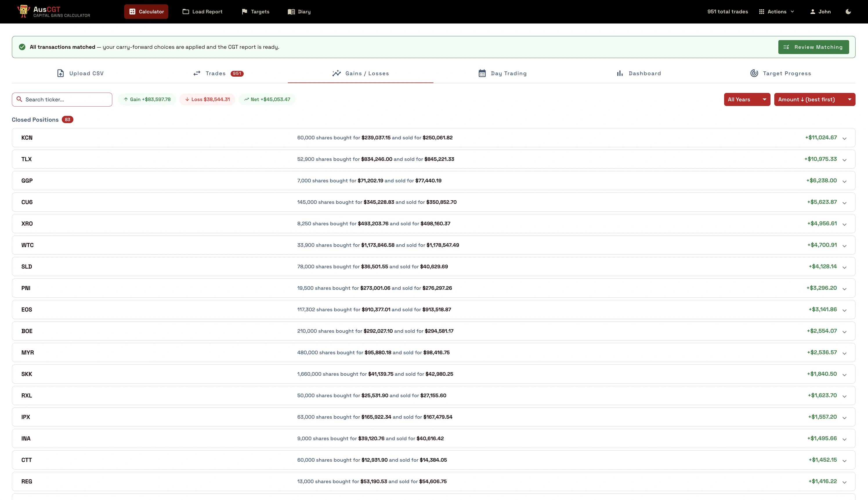Expand the CU6 position row chevron
This screenshot has height=500, width=868.
[x=844, y=203]
